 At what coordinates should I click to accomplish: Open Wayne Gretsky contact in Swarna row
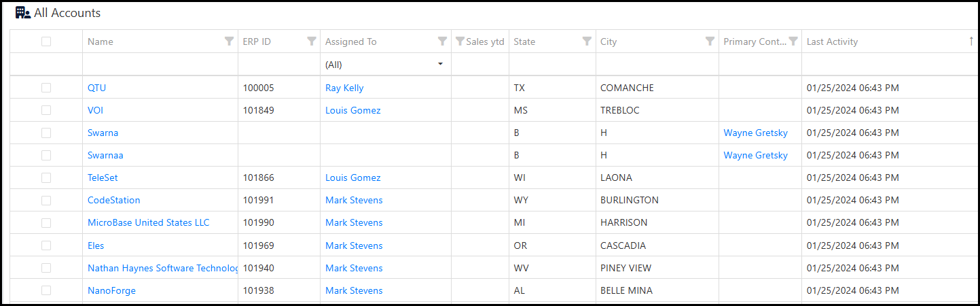[756, 133]
